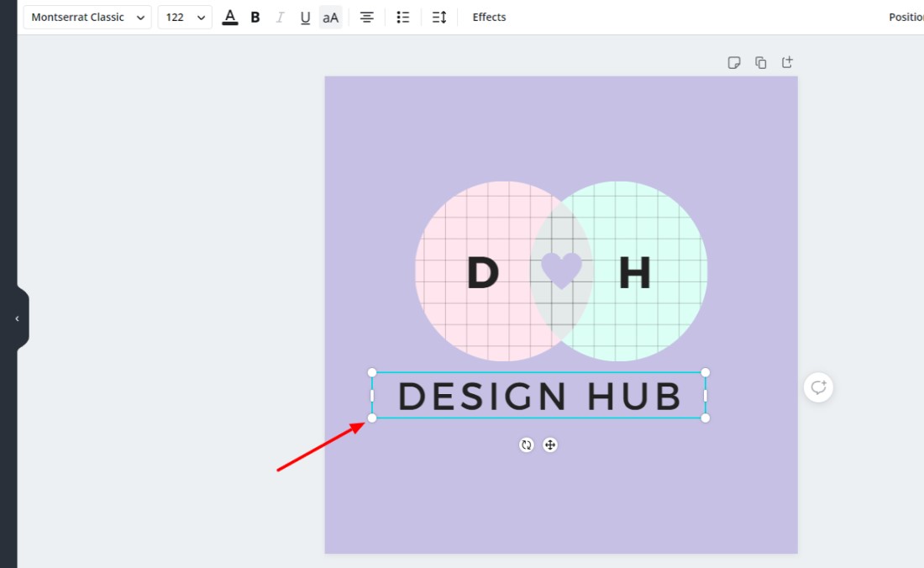Select the letter H in green circle
Screen dimensions: 924x568
tap(635, 273)
